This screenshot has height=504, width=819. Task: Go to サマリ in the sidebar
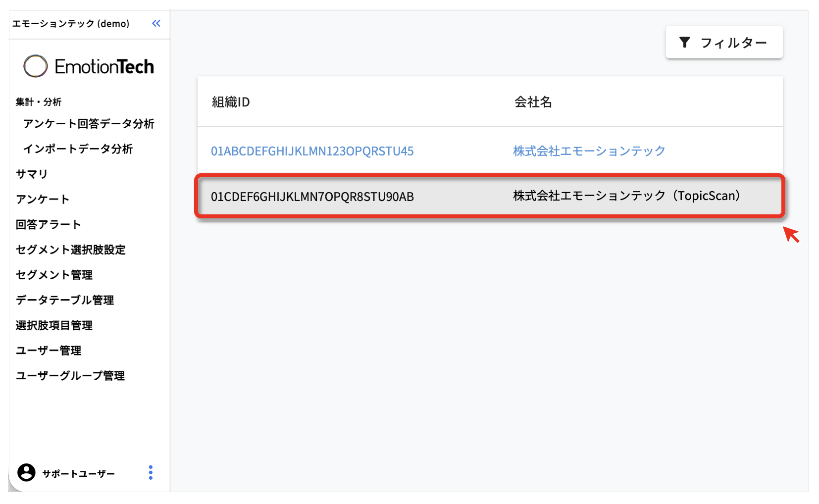32,174
